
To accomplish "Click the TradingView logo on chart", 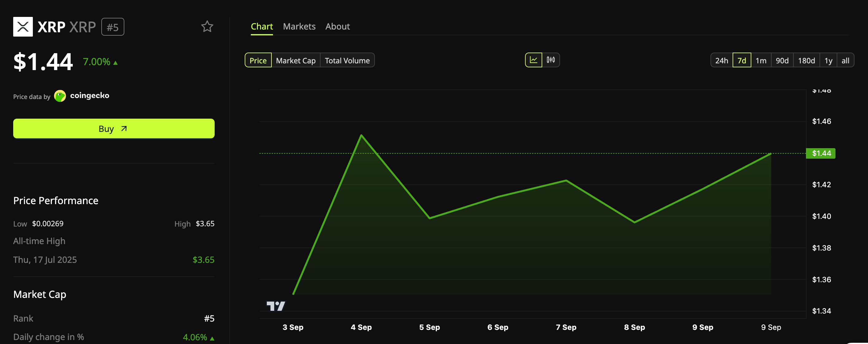I will click(x=276, y=306).
